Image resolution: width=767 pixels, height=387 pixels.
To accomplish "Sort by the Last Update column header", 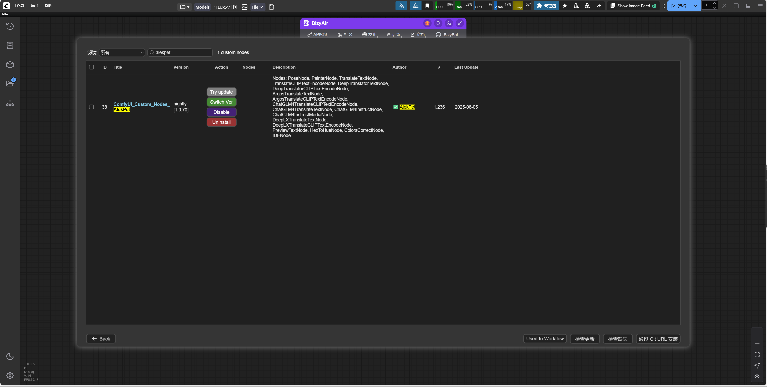I will tap(466, 67).
